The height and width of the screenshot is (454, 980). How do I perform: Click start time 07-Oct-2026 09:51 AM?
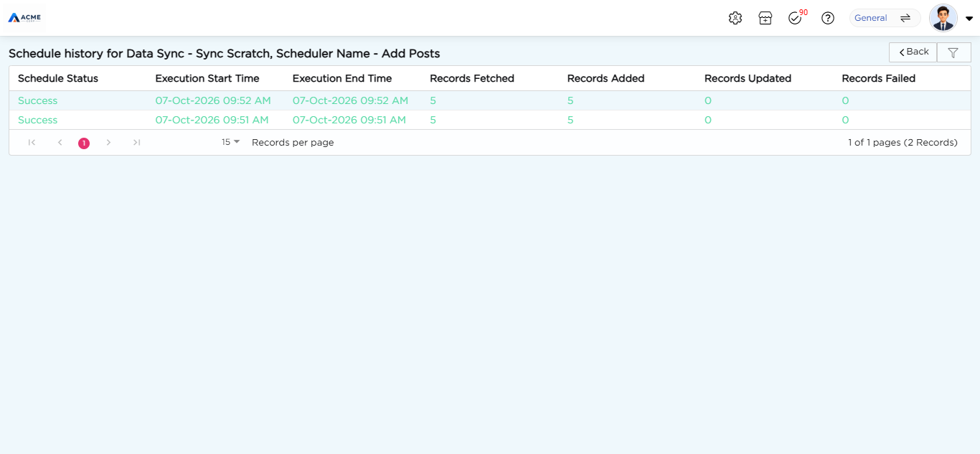pyautogui.click(x=212, y=120)
